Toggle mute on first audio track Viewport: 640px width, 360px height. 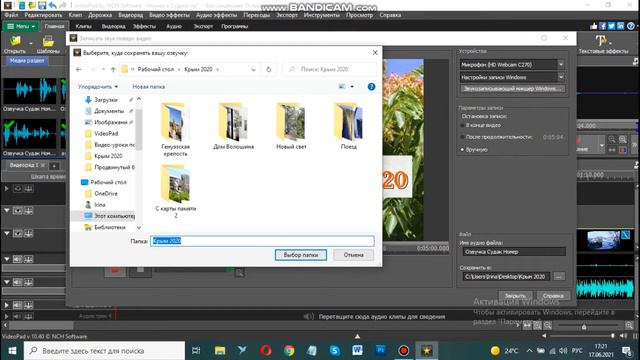pyautogui.click(x=18, y=259)
